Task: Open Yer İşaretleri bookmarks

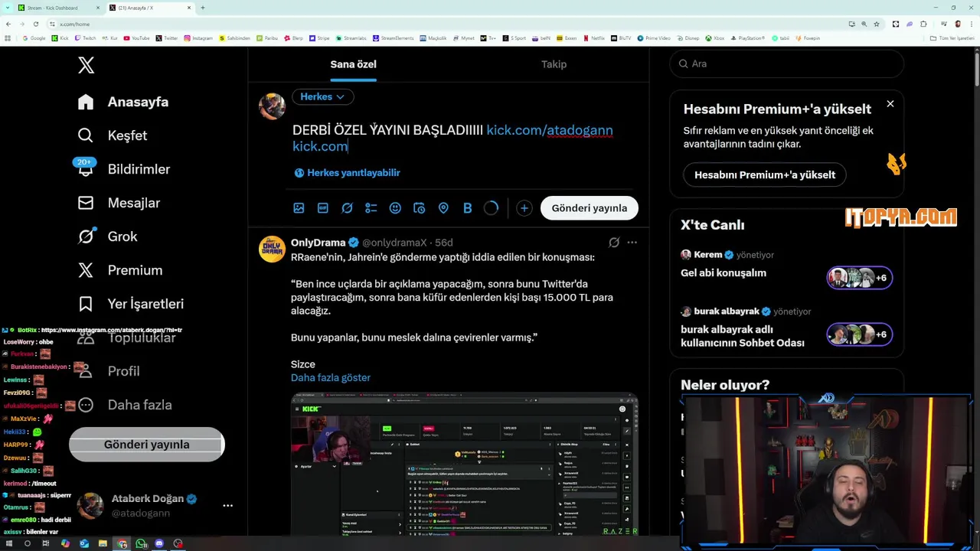Action: click(130, 304)
